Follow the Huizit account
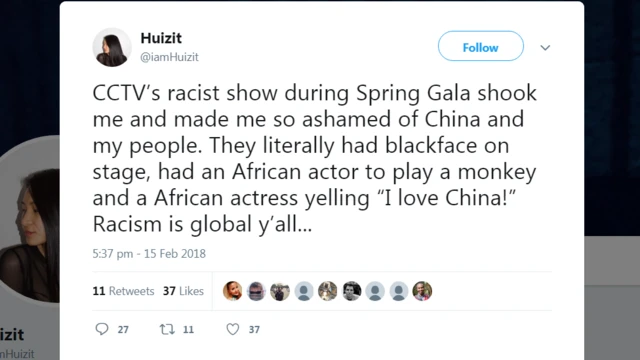The width and height of the screenshot is (640, 360). click(481, 46)
